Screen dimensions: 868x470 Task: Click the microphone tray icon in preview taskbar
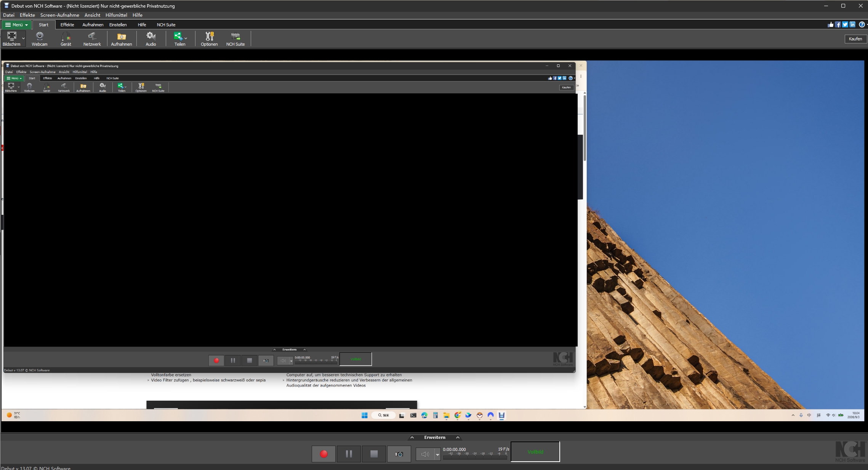tap(801, 415)
